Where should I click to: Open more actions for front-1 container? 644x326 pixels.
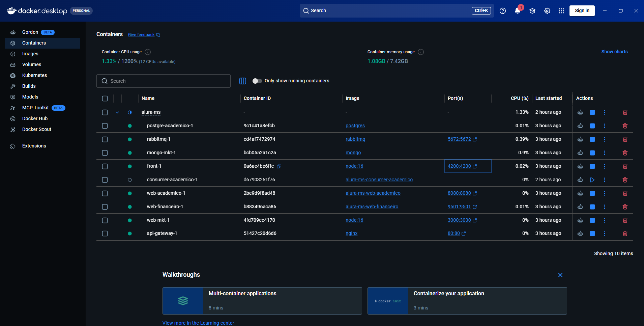coord(604,166)
